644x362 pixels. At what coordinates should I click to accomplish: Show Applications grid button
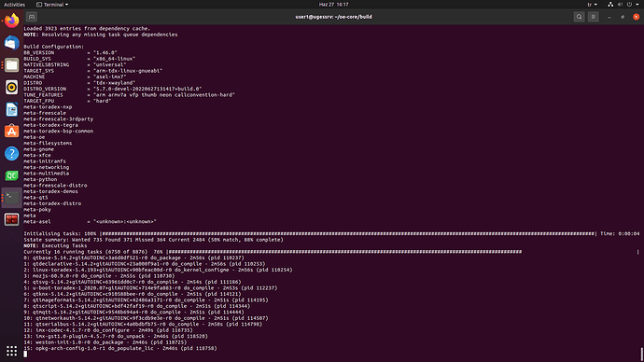coord(11,351)
